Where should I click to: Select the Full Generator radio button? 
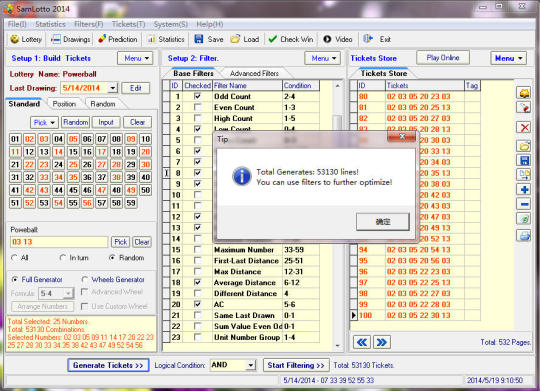15,279
